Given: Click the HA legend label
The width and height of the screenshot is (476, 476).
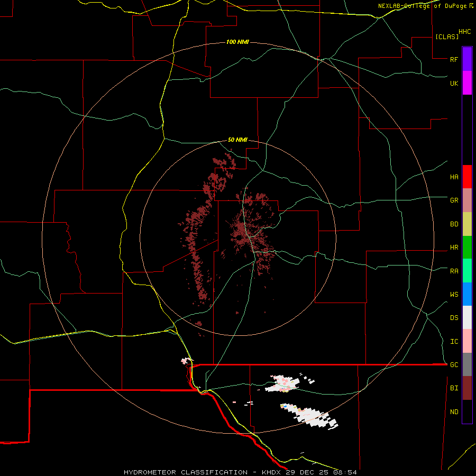Looking at the screenshot, I should tap(454, 177).
